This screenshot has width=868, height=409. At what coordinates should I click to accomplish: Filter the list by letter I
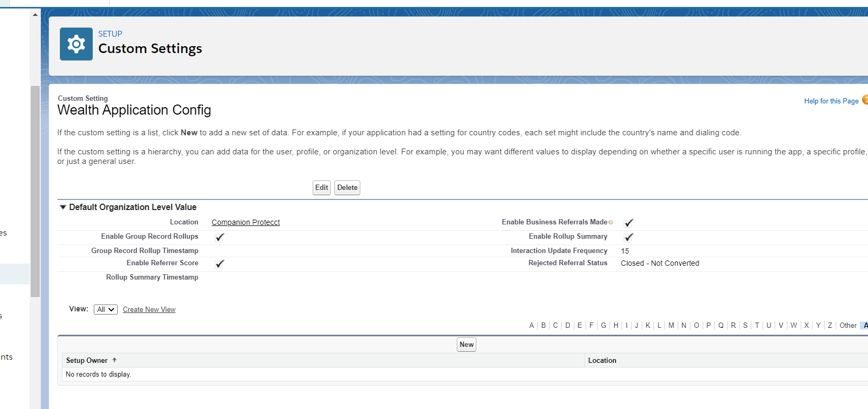click(626, 325)
